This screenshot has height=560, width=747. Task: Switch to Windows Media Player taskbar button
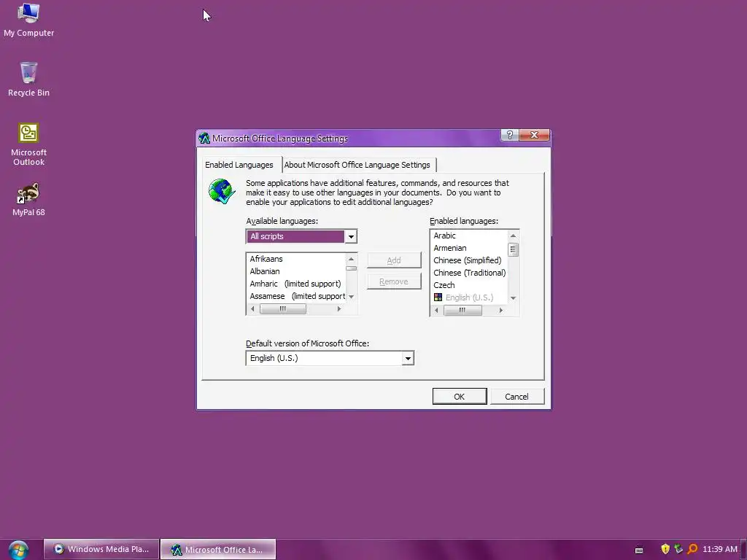[x=101, y=549]
